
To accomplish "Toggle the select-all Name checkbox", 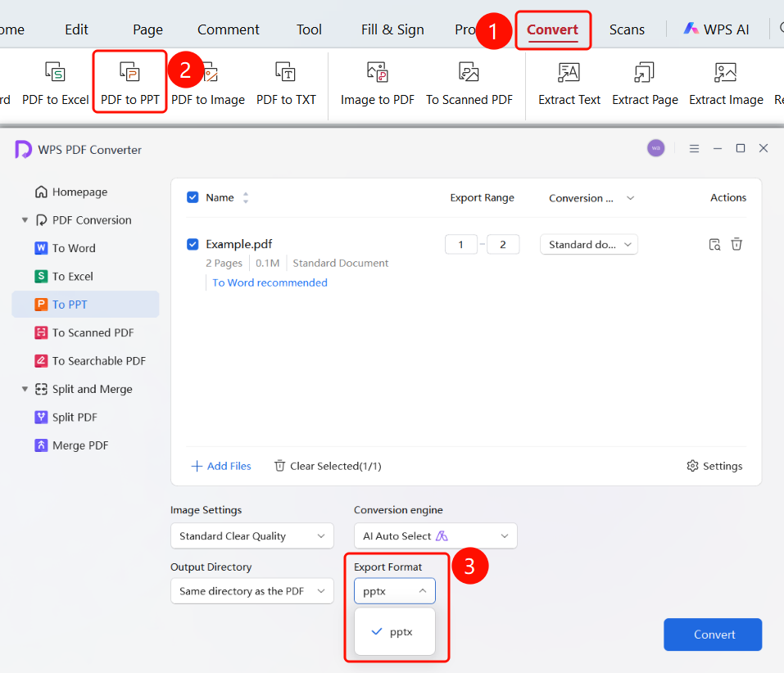I will coord(193,197).
